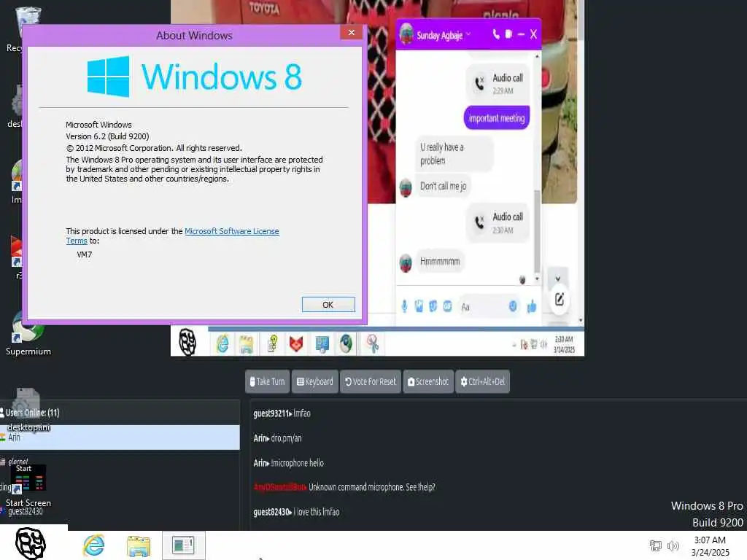Click the 'U really have a problem' message
Image resolution: width=747 pixels, height=560 pixels.
[454, 154]
